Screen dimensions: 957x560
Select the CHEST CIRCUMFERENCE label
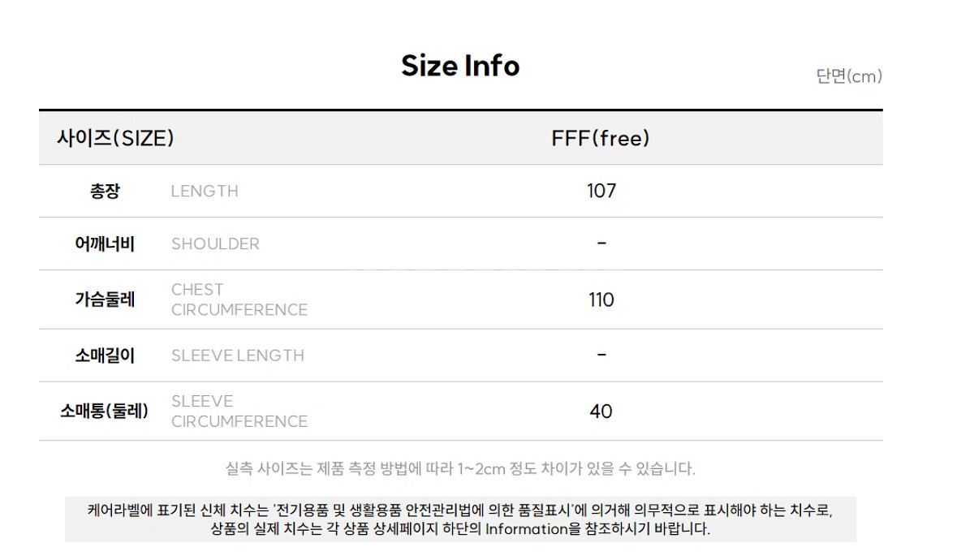[x=239, y=299]
